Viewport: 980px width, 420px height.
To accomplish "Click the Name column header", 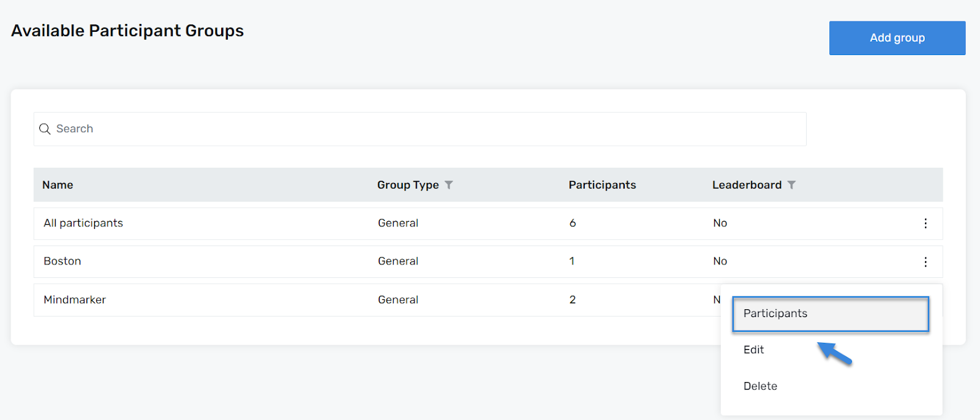I will tap(58, 185).
